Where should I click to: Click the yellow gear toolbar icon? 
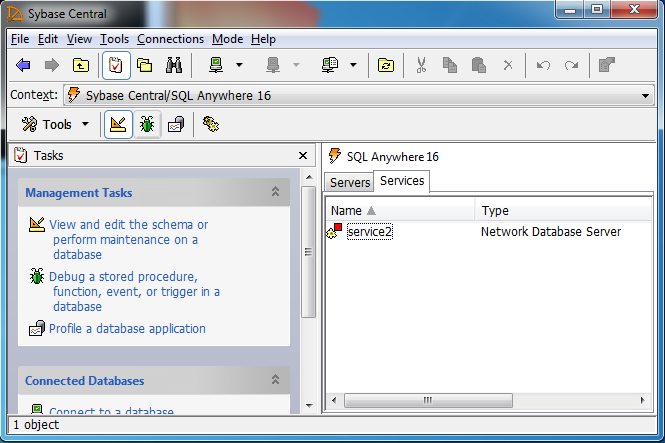(x=211, y=124)
